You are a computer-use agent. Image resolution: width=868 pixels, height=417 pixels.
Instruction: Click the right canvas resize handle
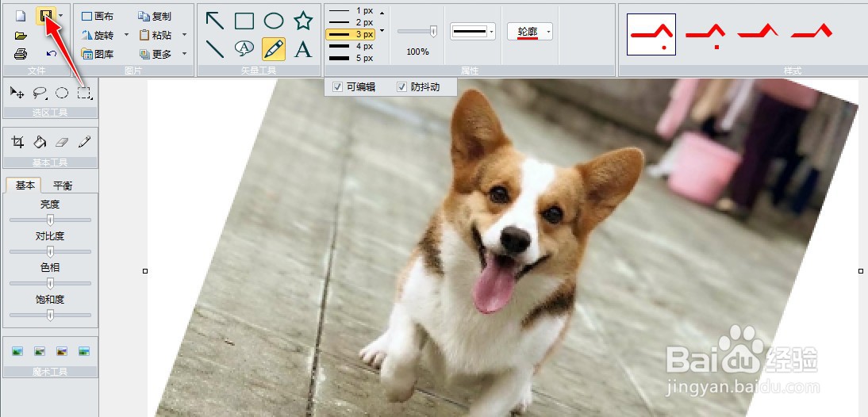coord(861,271)
